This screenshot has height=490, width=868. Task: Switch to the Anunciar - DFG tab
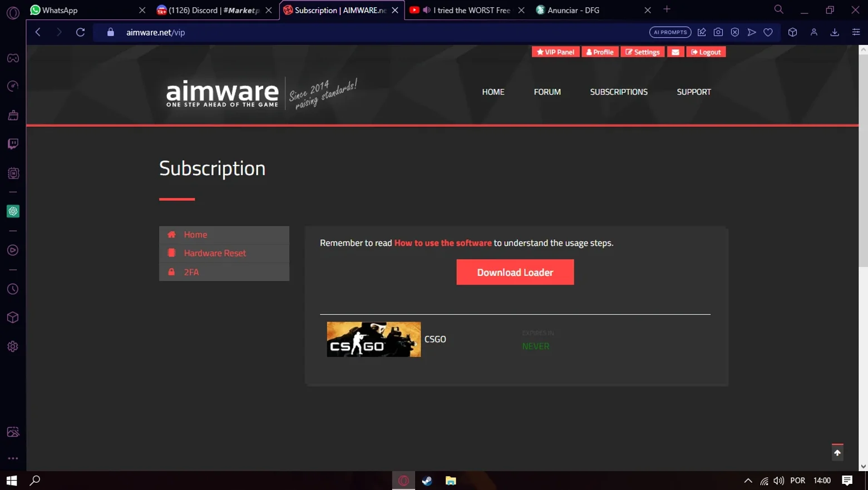(x=593, y=10)
